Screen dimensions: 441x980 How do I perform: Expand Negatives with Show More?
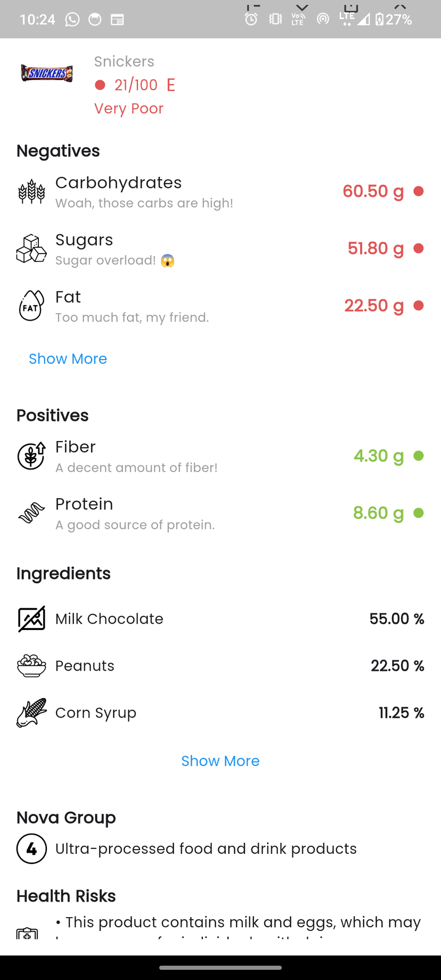pyautogui.click(x=68, y=359)
